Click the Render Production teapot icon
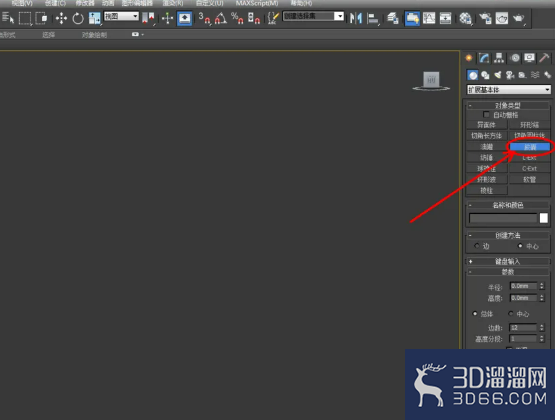This screenshot has height=420, width=555. 519,18
